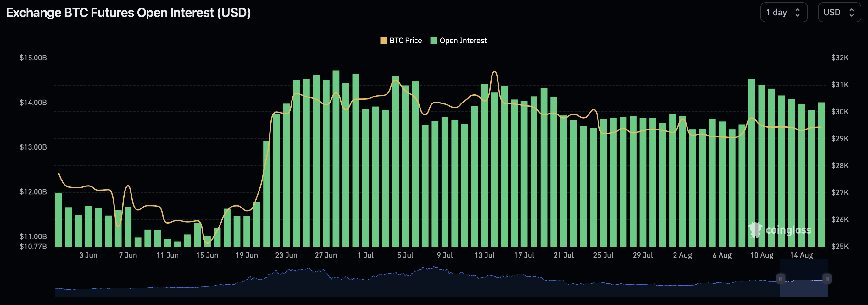Viewport: 868px width, 305px height.
Task: Click the $28K right axis label
Action: click(840, 165)
